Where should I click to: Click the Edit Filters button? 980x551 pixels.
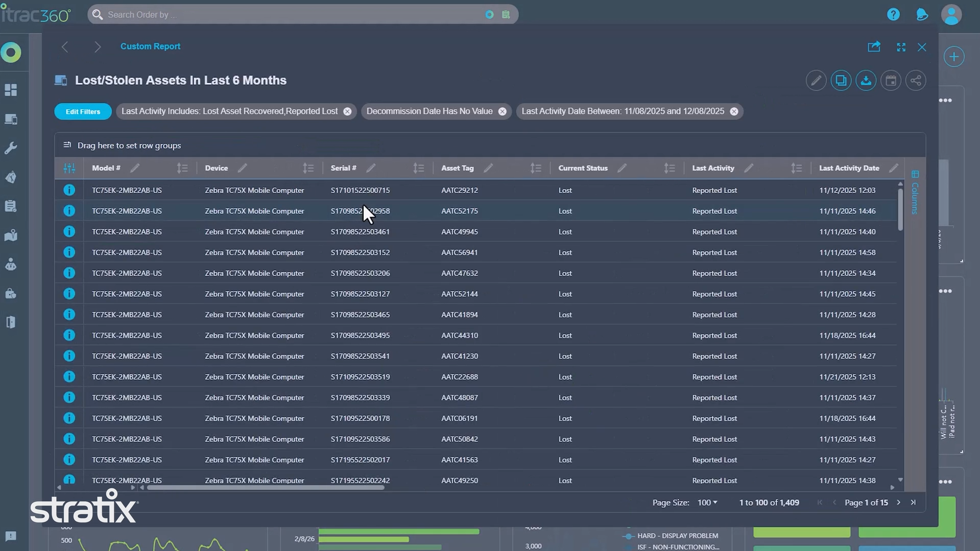83,111
